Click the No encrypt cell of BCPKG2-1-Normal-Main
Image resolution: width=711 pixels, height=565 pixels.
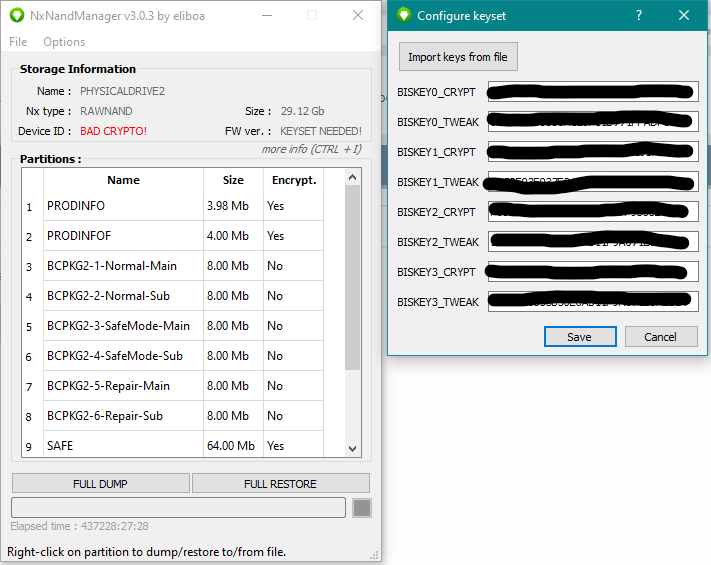[x=293, y=266]
